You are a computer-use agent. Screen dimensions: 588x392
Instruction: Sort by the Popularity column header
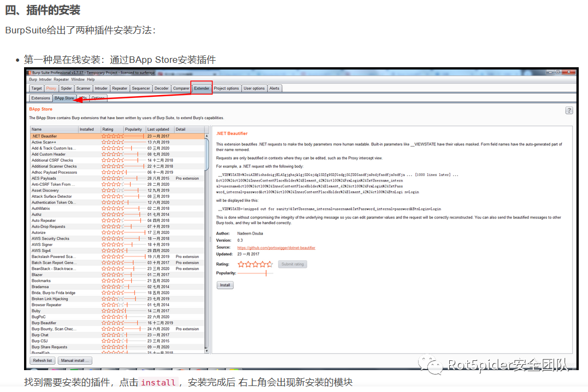[x=134, y=129]
